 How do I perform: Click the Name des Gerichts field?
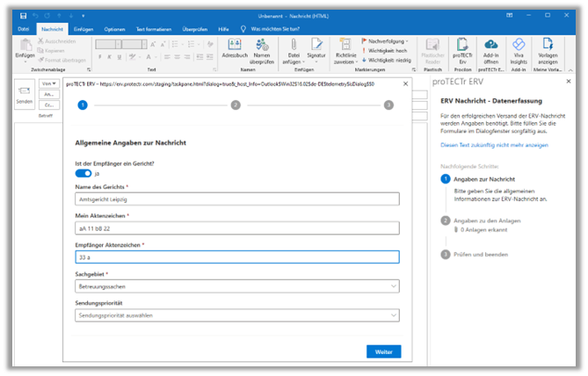(x=237, y=199)
